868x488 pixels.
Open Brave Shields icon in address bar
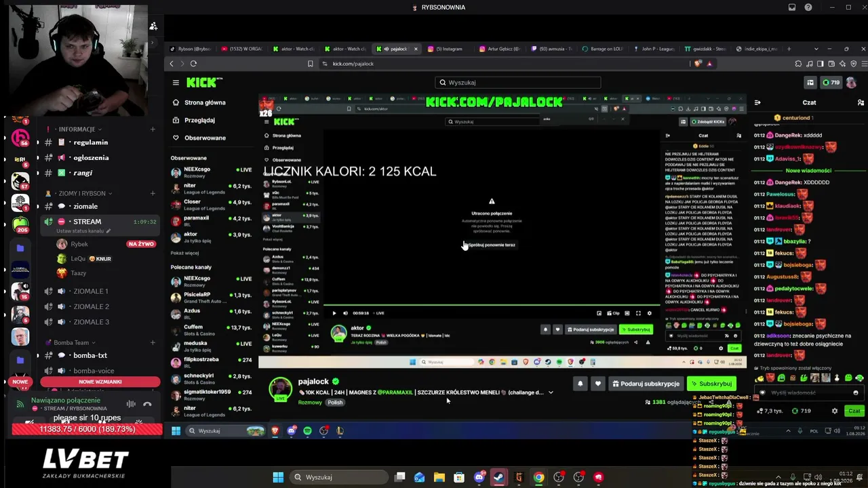coord(698,64)
